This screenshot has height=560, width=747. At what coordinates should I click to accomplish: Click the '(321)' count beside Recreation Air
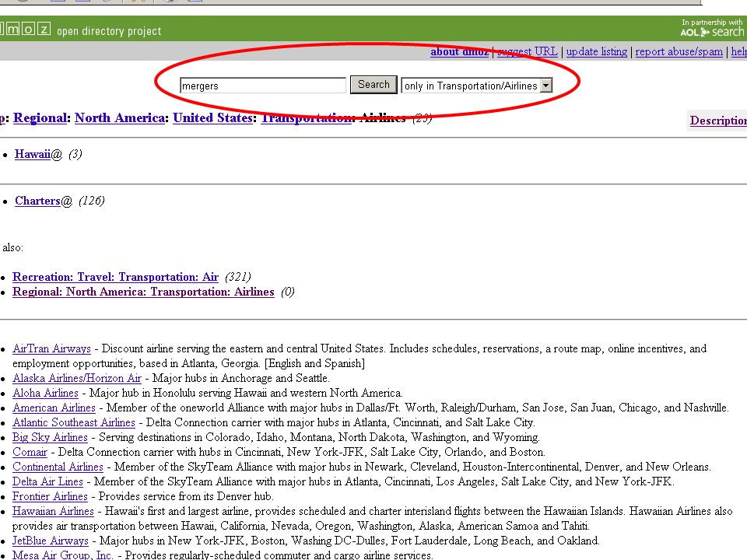(x=238, y=277)
